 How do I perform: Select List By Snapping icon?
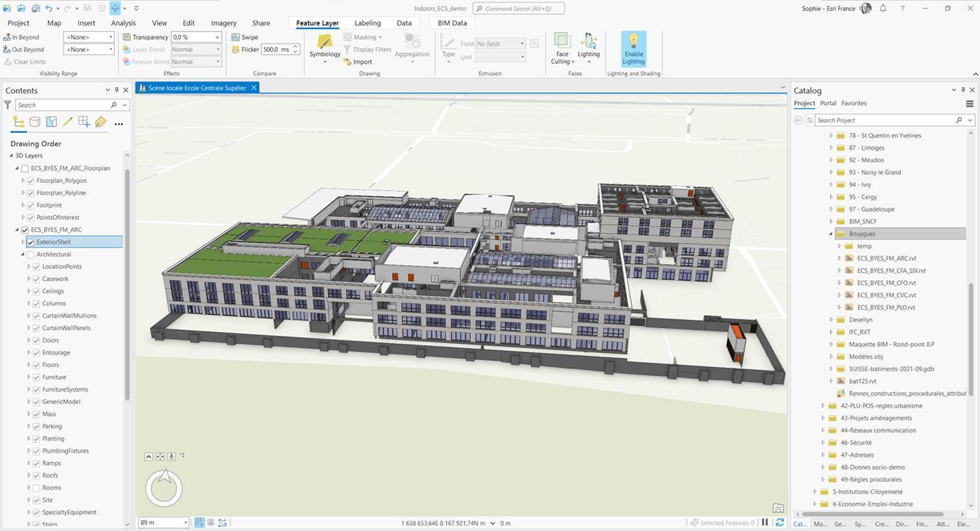click(x=84, y=122)
